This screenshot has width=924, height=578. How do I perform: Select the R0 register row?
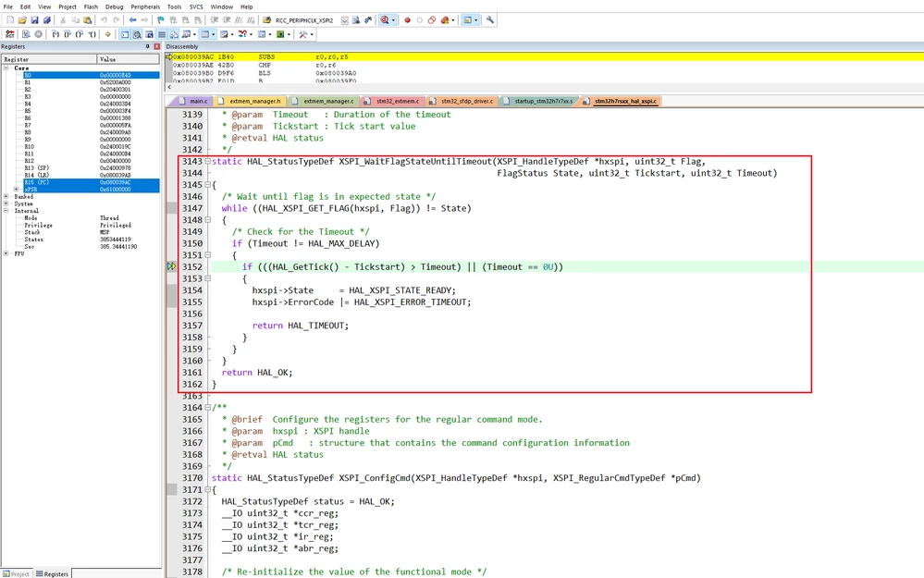pyautogui.click(x=92, y=76)
